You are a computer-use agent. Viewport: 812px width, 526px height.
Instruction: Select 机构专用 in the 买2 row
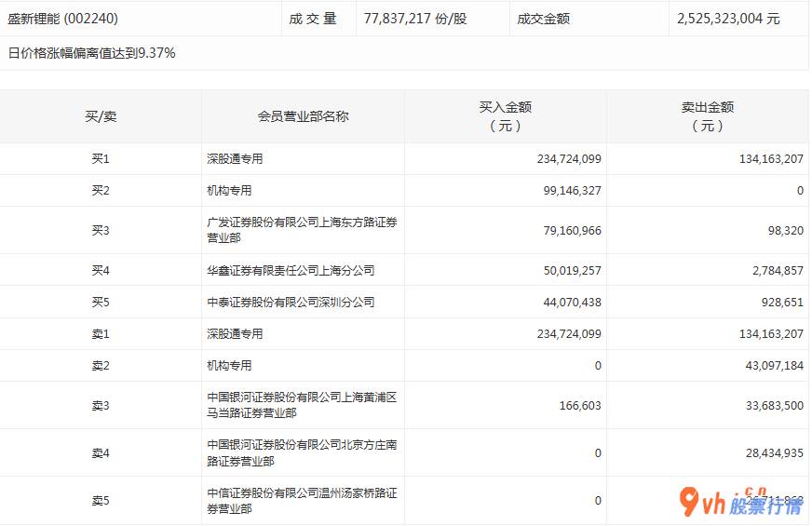pyautogui.click(x=229, y=191)
